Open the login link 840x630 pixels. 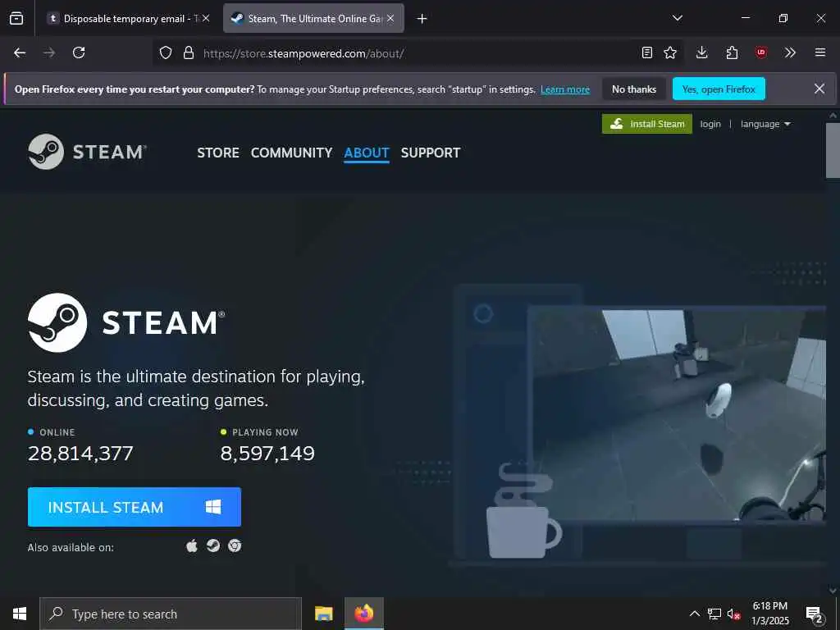click(710, 124)
